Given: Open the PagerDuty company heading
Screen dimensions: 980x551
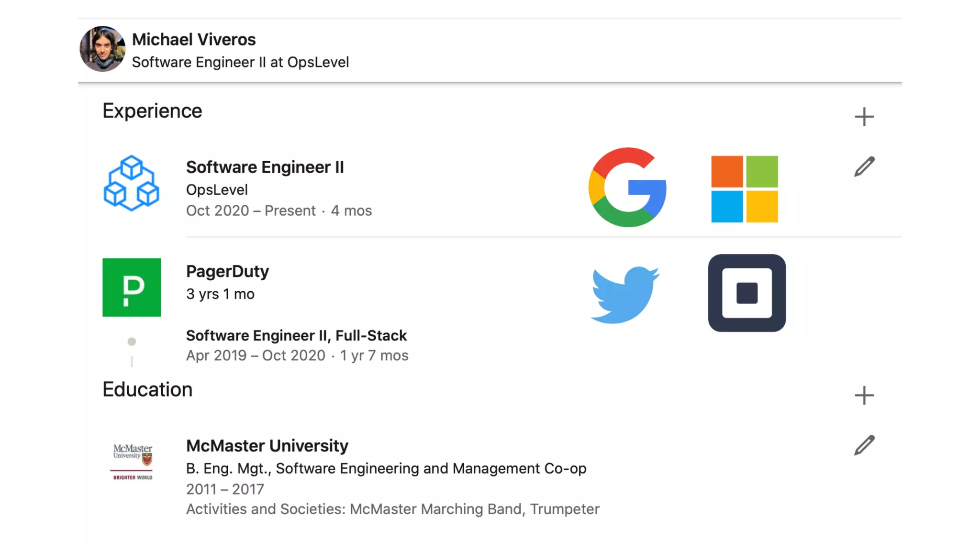Looking at the screenshot, I should pos(227,271).
